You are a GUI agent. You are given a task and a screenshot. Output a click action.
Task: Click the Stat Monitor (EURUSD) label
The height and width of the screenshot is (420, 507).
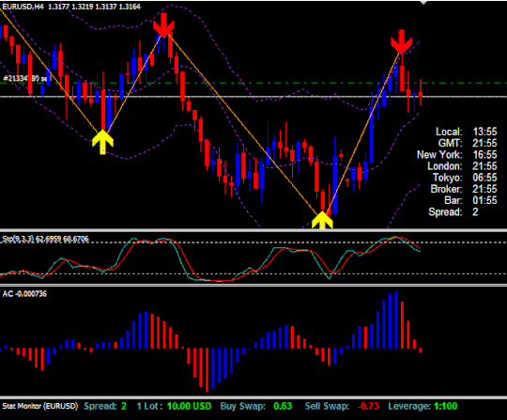pos(40,406)
